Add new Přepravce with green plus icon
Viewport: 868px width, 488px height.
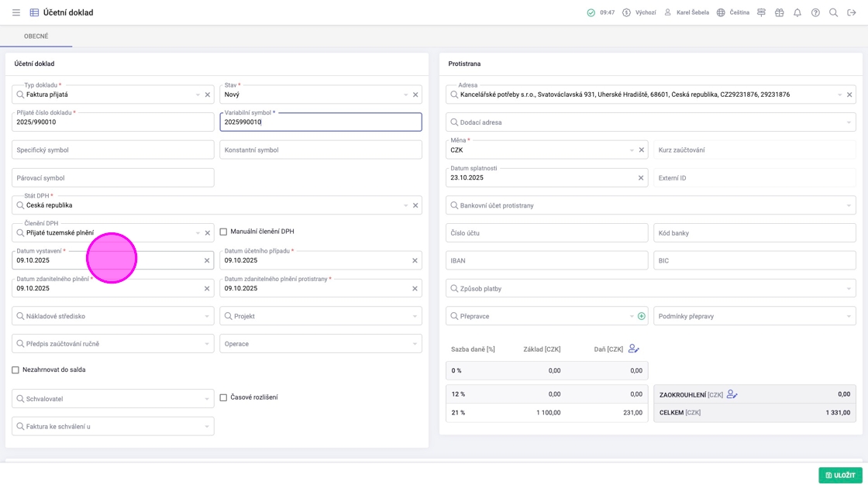click(x=641, y=316)
